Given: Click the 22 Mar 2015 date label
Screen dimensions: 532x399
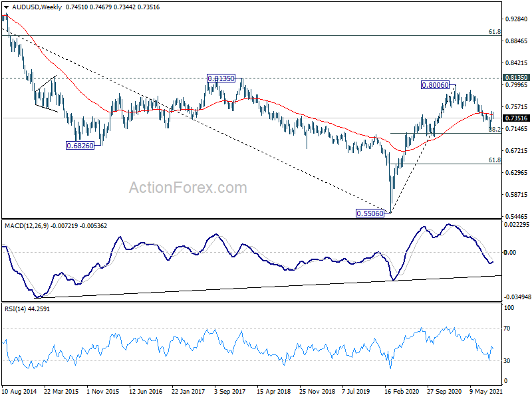Looking at the screenshot, I should 61,391.
